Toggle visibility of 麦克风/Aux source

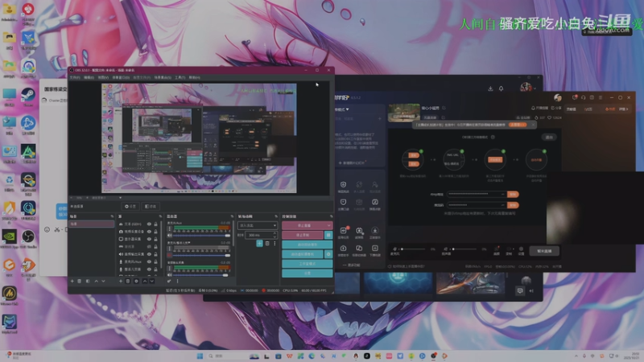coord(149,261)
